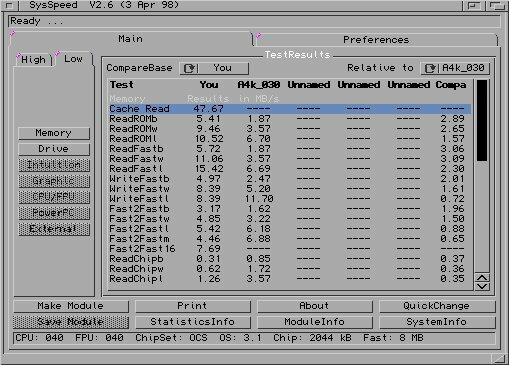The width and height of the screenshot is (509, 365).
Task: Click the scroll up arrow of results list
Action: click(482, 278)
